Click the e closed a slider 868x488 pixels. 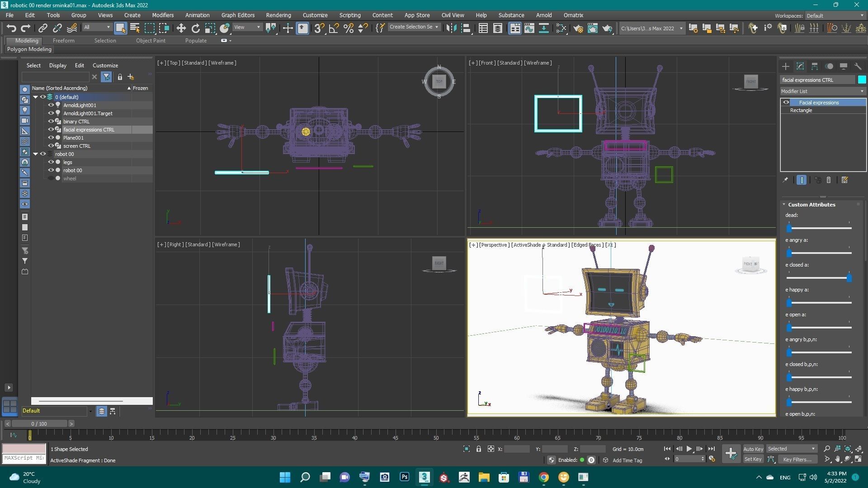[x=819, y=278]
